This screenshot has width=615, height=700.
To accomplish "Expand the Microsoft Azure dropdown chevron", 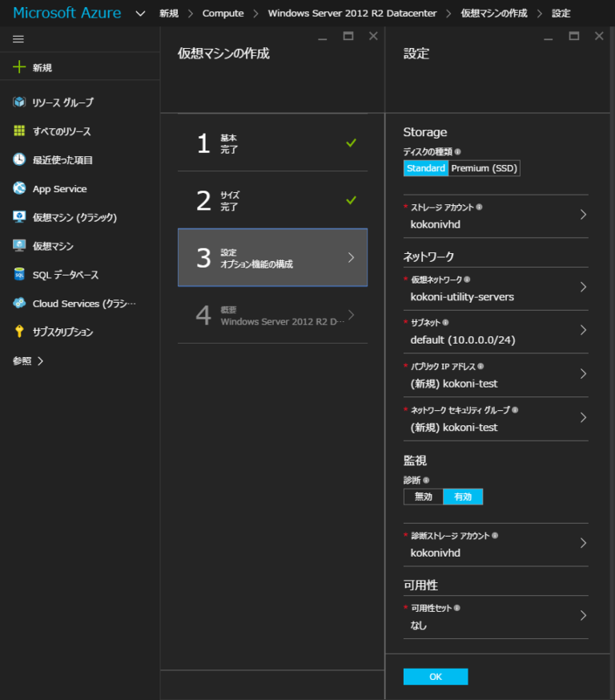I will click(140, 14).
